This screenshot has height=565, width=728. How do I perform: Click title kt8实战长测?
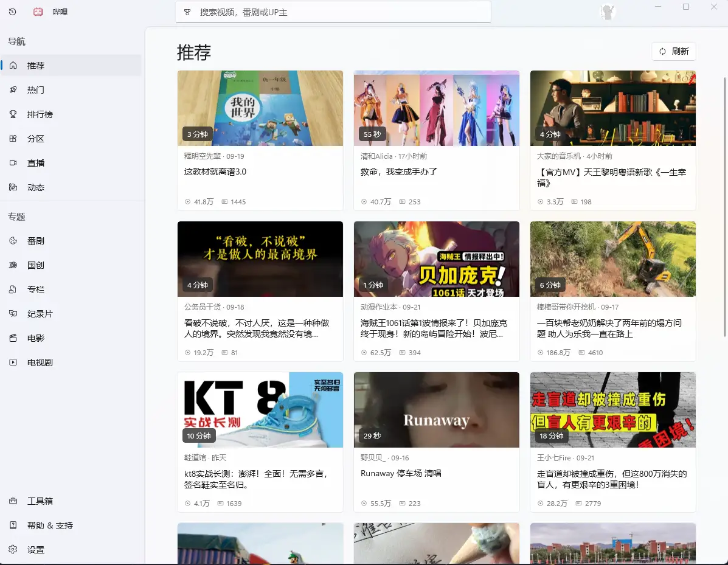pyautogui.click(x=256, y=479)
